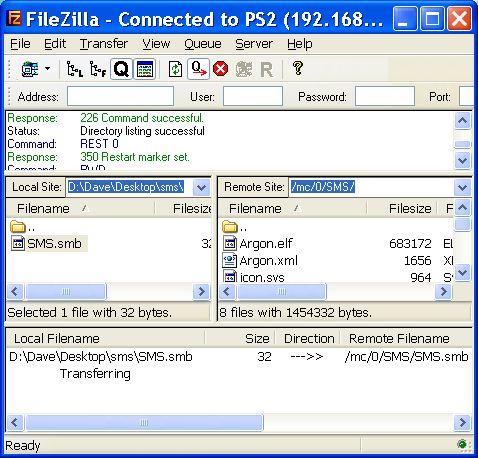
Task: Toggle the message log view icon
Action: (145, 69)
